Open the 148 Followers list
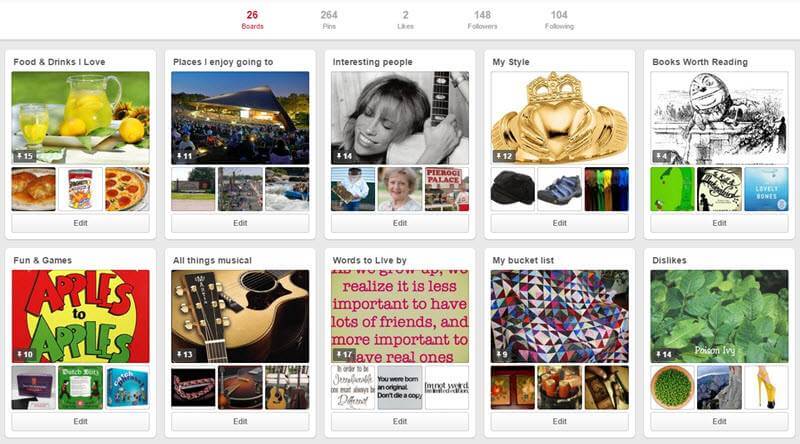 tap(482, 20)
